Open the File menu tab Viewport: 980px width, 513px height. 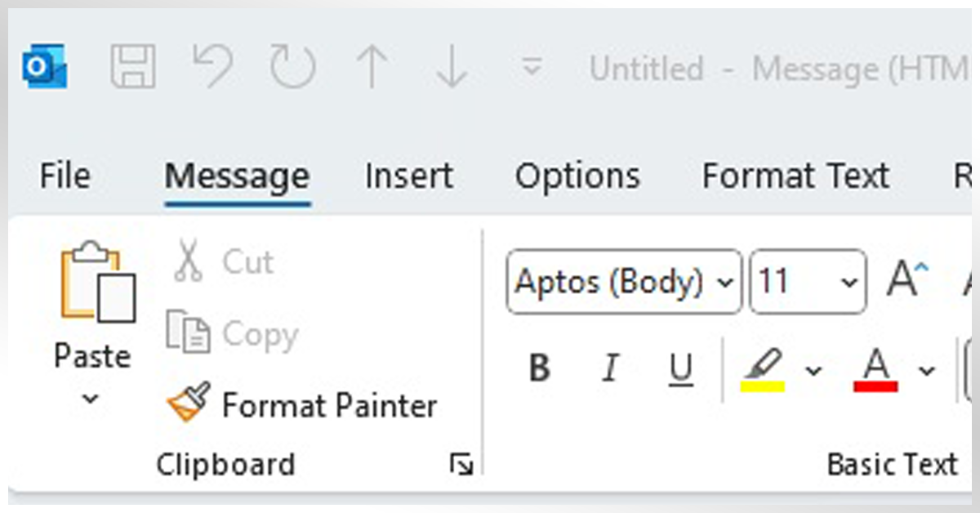(x=65, y=176)
